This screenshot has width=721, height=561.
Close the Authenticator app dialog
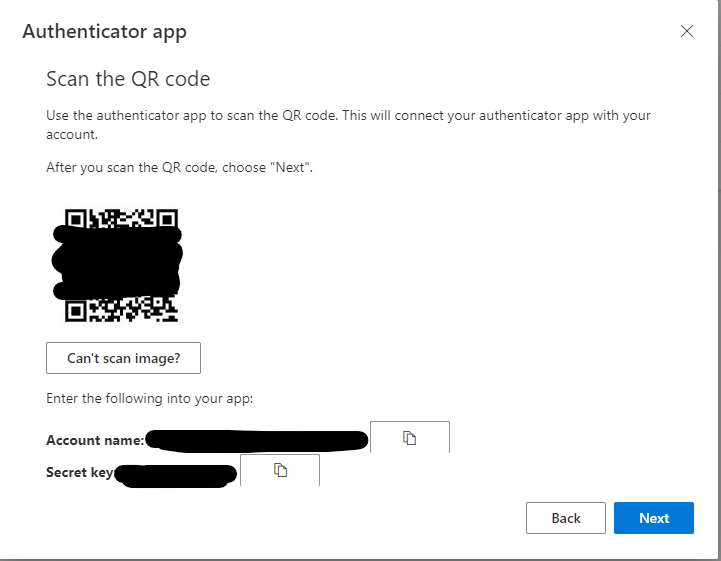tap(687, 31)
